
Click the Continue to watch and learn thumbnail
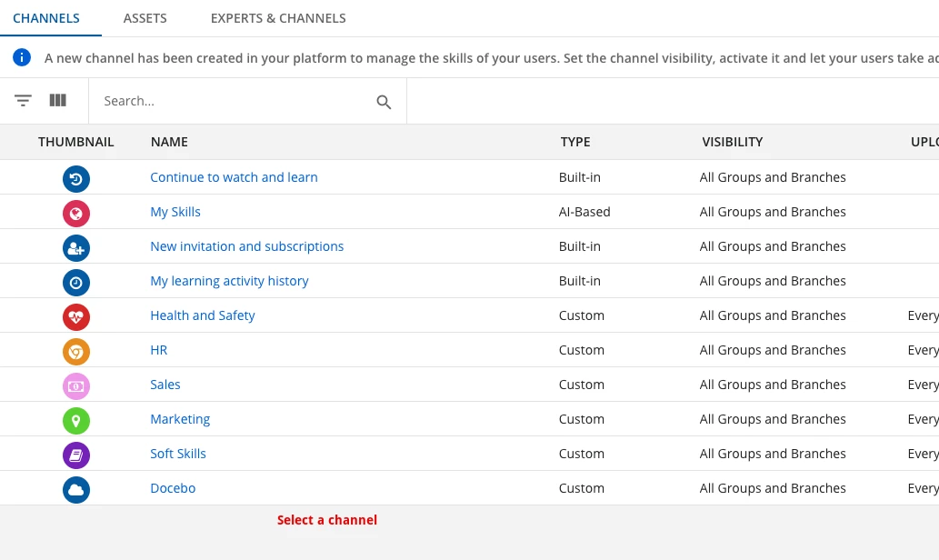click(76, 178)
